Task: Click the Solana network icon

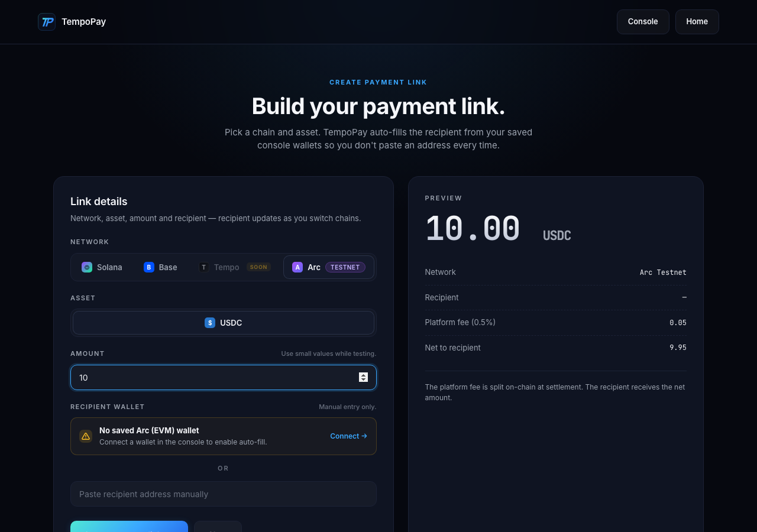Action: 87,267
